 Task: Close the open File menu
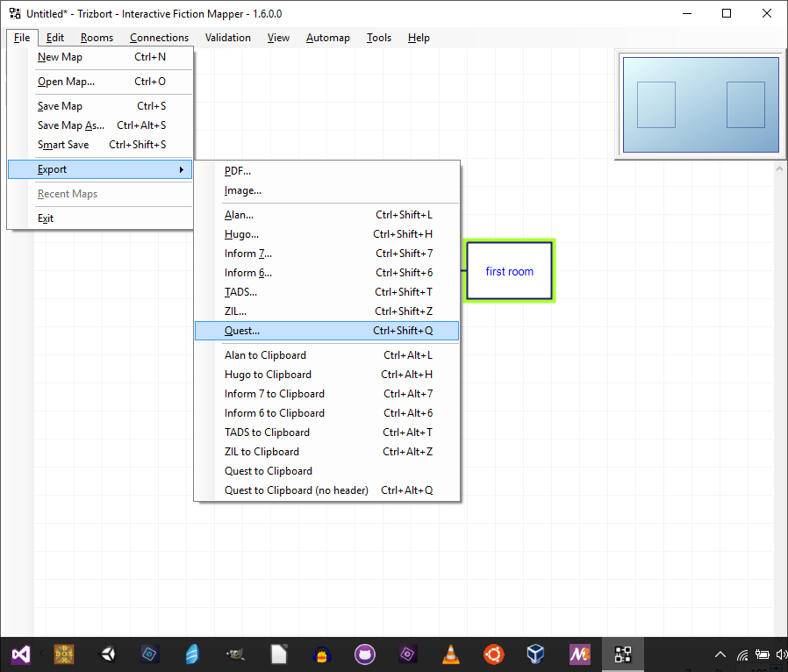click(22, 38)
